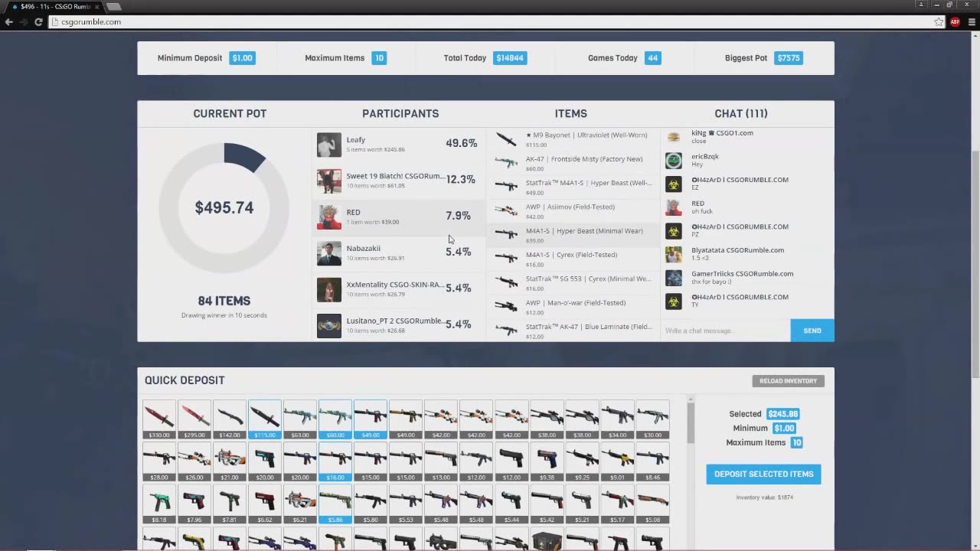Click the Games Today 44 badge
This screenshot has height=551, width=980.
tap(652, 58)
